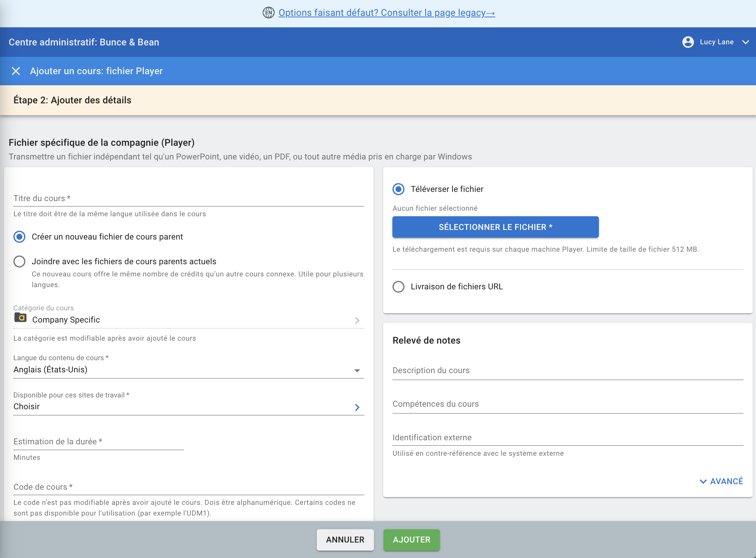
Task: Click the Description du cours field
Action: coord(568,371)
